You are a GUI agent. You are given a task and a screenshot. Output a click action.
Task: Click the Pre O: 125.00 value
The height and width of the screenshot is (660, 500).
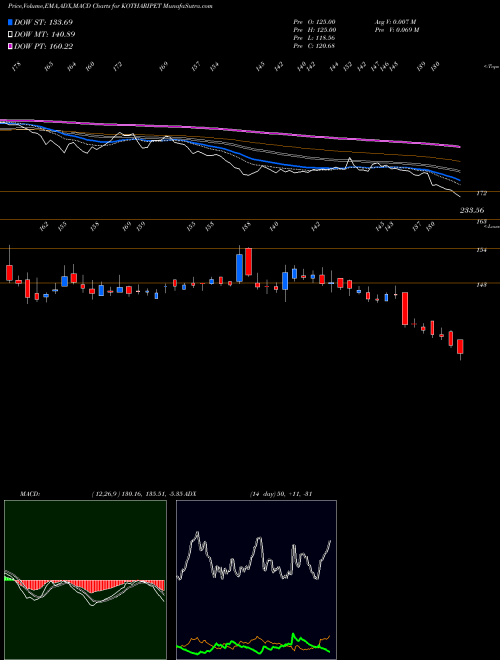pyautogui.click(x=314, y=22)
